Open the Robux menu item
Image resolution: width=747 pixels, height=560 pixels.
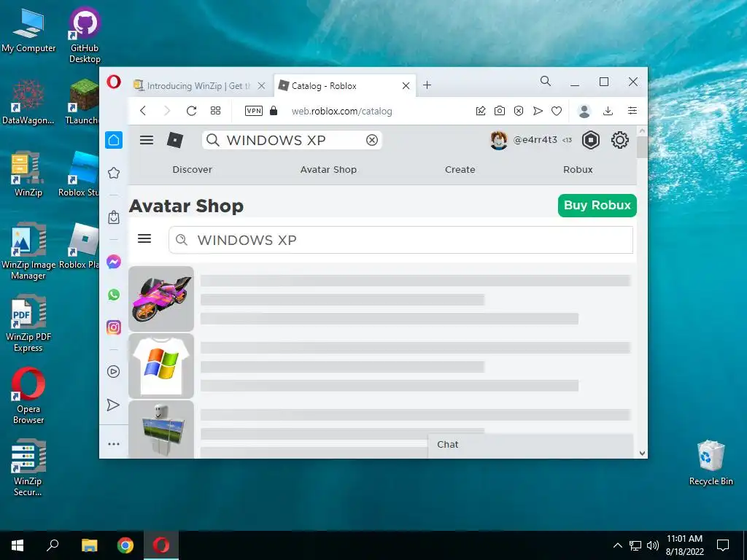[578, 169]
